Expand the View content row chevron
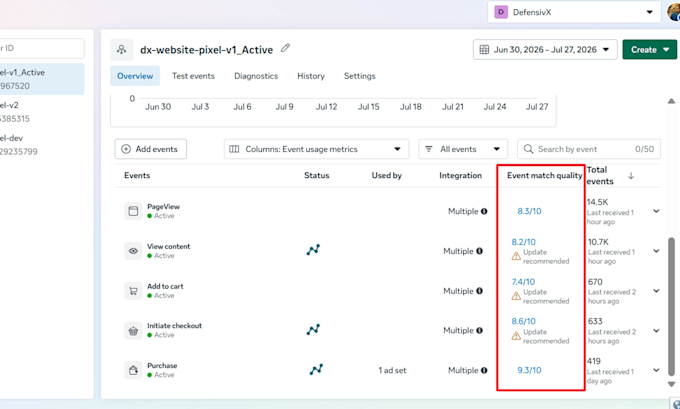Image resolution: width=680 pixels, height=409 pixels. point(656,251)
